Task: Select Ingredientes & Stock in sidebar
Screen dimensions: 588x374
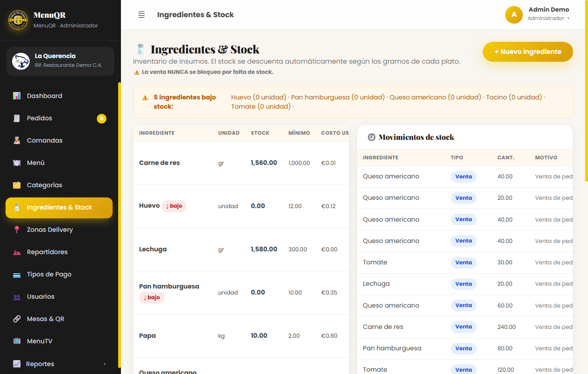Action: (x=59, y=208)
